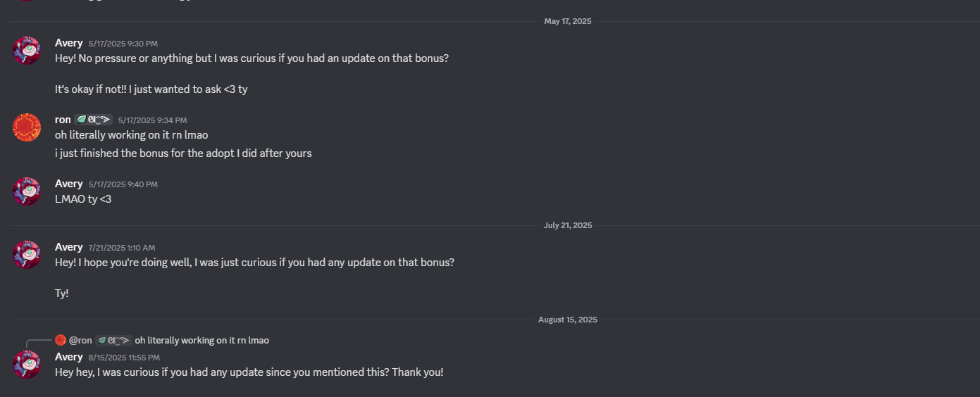Image resolution: width=980 pixels, height=397 pixels.
Task: Click Avery's username on the 8/15/2025 message
Action: pyautogui.click(x=68, y=357)
